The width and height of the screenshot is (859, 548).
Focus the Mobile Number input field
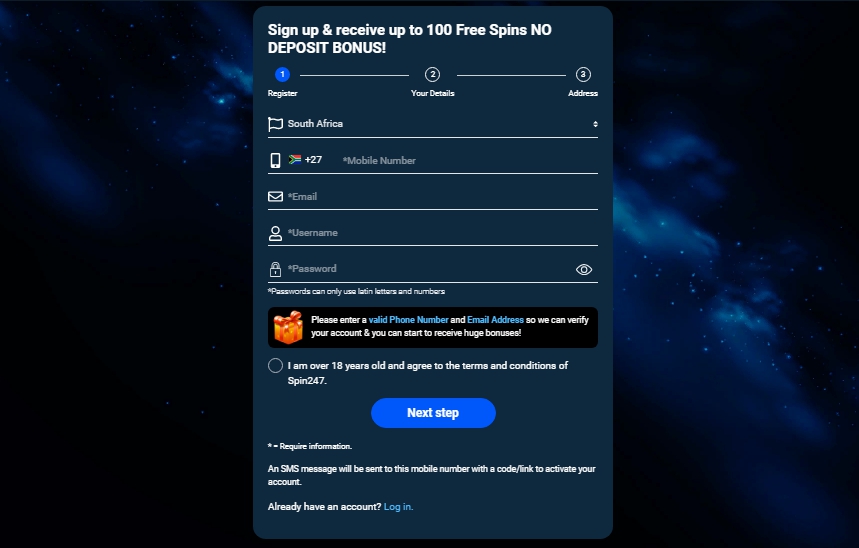(469, 161)
